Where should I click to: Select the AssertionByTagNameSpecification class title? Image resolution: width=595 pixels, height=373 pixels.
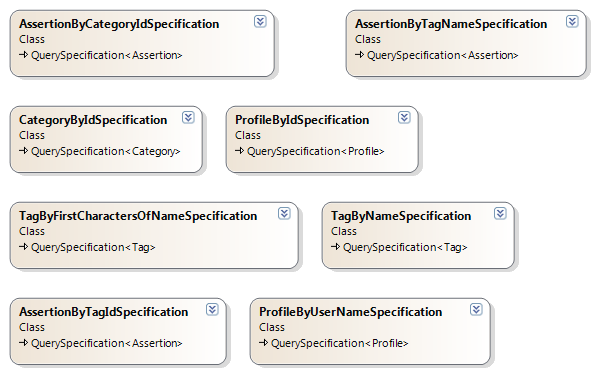pos(451,24)
